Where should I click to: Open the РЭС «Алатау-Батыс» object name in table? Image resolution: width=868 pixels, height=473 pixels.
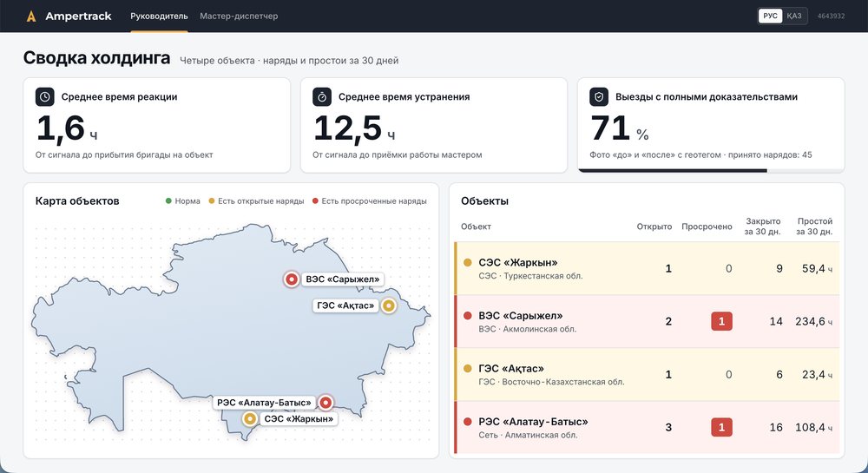pos(533,422)
